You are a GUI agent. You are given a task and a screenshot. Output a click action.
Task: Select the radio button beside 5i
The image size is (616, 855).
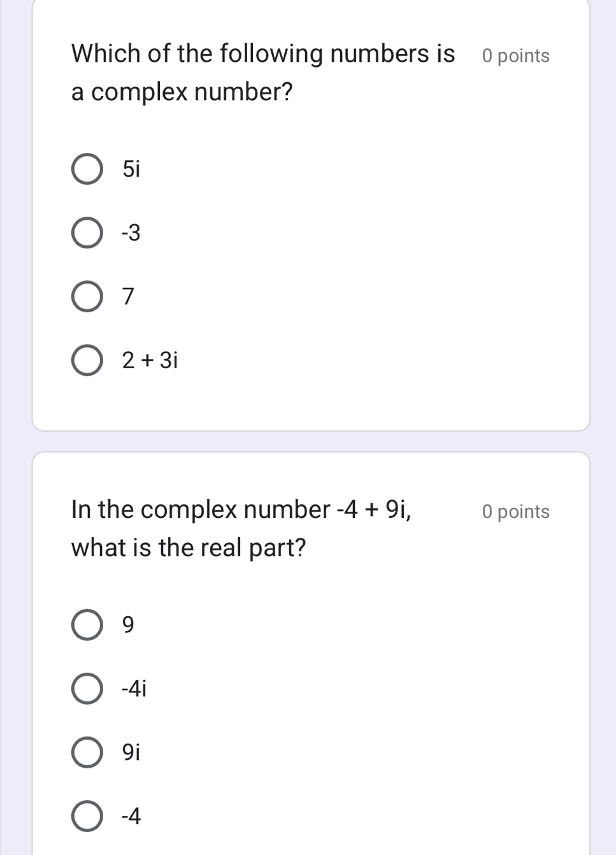[87, 169]
